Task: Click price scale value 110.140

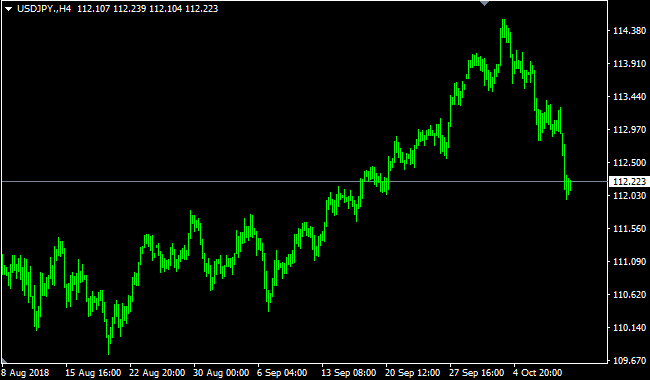Action: pyautogui.click(x=629, y=328)
